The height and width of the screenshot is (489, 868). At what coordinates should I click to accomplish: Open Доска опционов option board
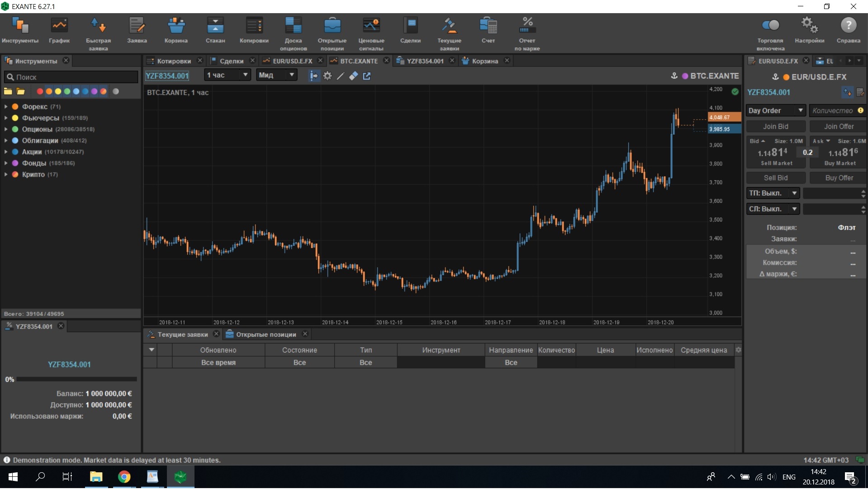[x=293, y=34]
